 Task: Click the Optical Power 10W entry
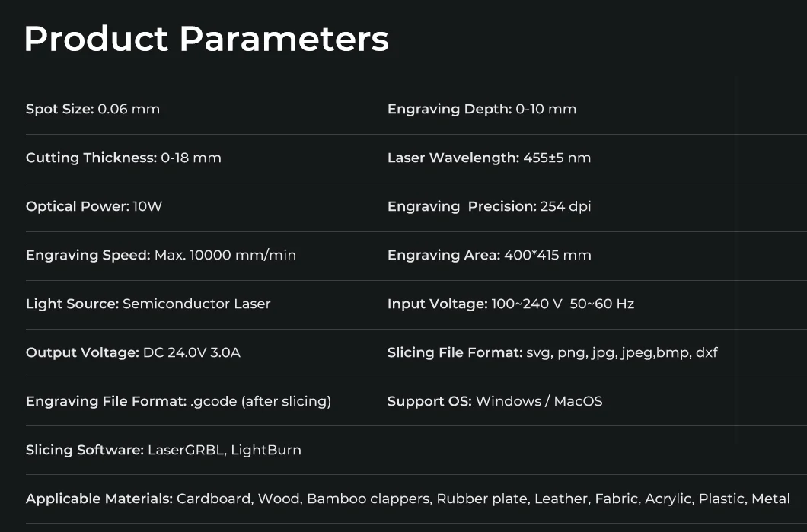(x=94, y=206)
